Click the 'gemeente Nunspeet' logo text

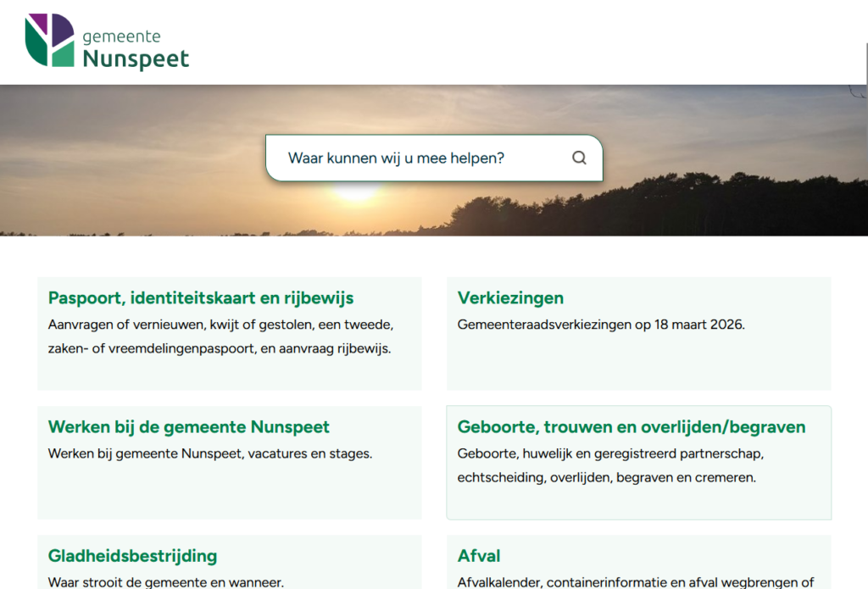(x=136, y=49)
